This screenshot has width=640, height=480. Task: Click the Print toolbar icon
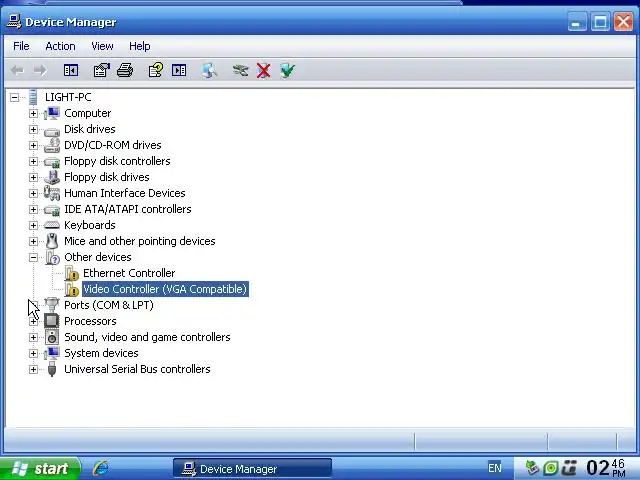coord(125,71)
